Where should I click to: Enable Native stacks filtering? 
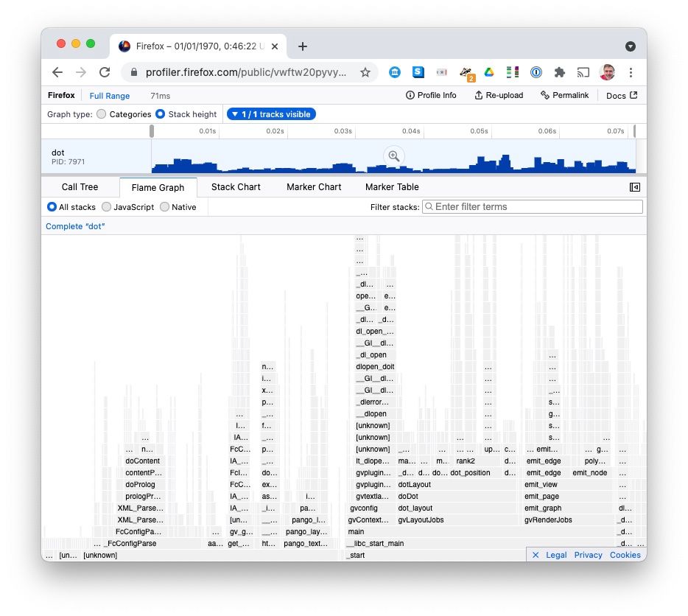(x=164, y=207)
